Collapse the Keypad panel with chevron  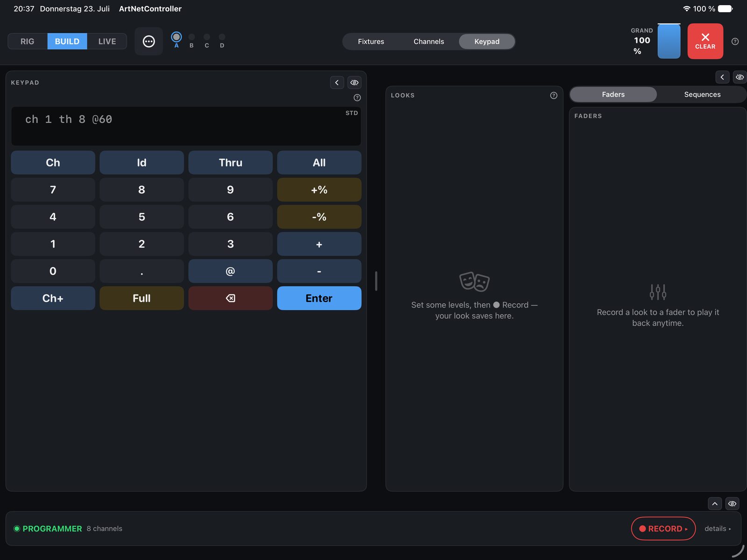click(337, 83)
